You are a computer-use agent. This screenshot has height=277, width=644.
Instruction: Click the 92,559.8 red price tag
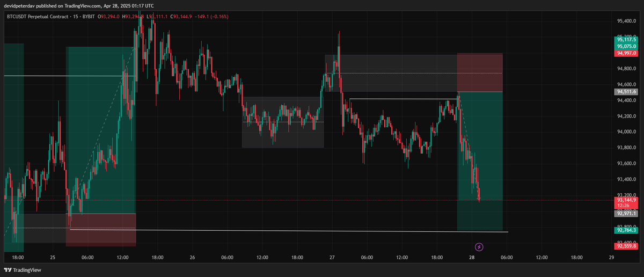click(626, 246)
